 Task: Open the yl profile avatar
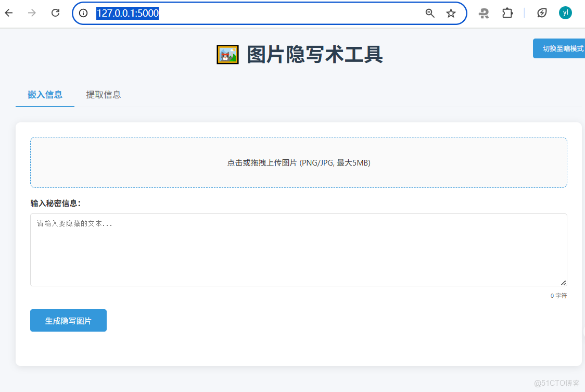coord(566,13)
